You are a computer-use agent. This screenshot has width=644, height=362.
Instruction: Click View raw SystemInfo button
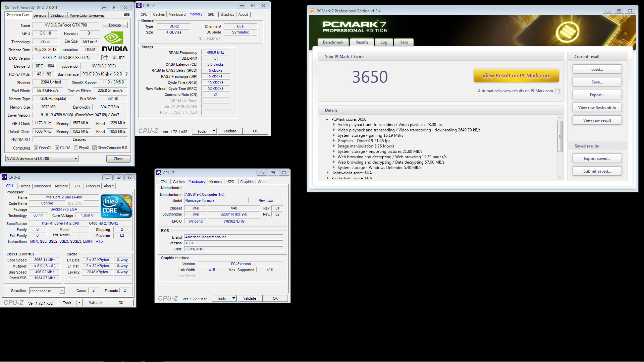(x=597, y=108)
